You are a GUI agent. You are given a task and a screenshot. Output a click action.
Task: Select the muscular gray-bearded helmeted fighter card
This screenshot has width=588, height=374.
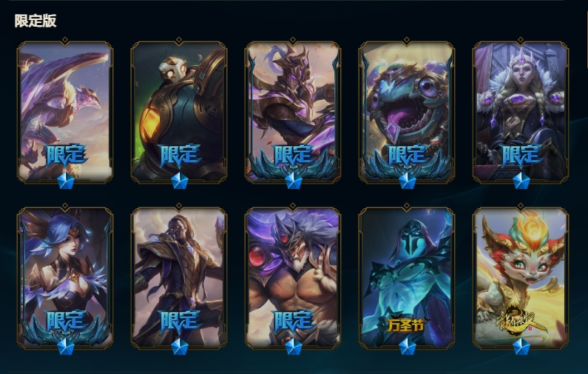point(293,278)
